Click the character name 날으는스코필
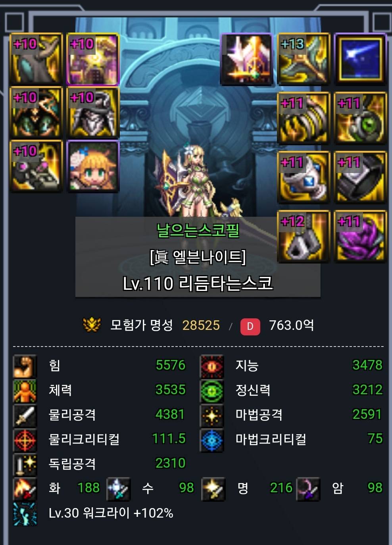The image size is (392, 545). pos(198,230)
